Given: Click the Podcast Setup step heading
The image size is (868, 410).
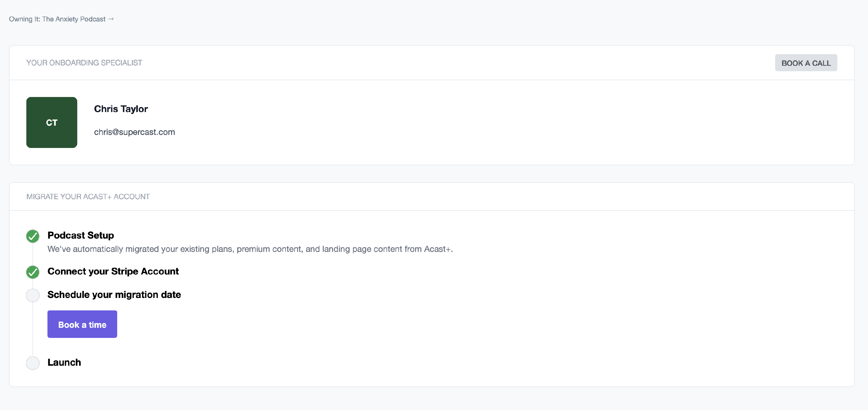Looking at the screenshot, I should 80,235.
